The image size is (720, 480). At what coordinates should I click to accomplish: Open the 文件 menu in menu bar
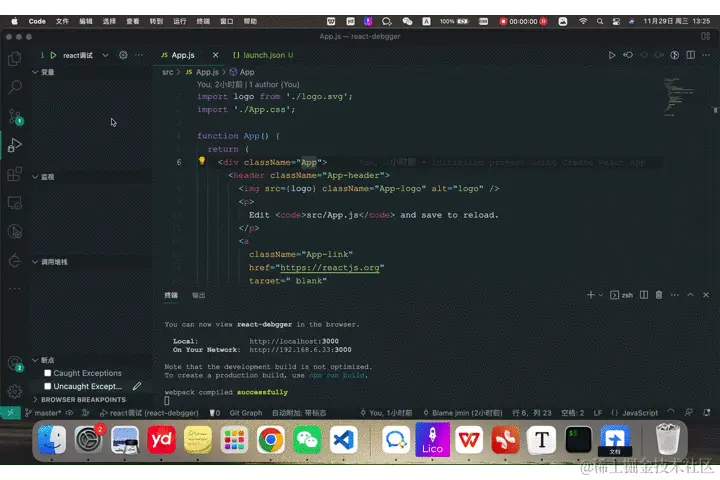coord(62,21)
